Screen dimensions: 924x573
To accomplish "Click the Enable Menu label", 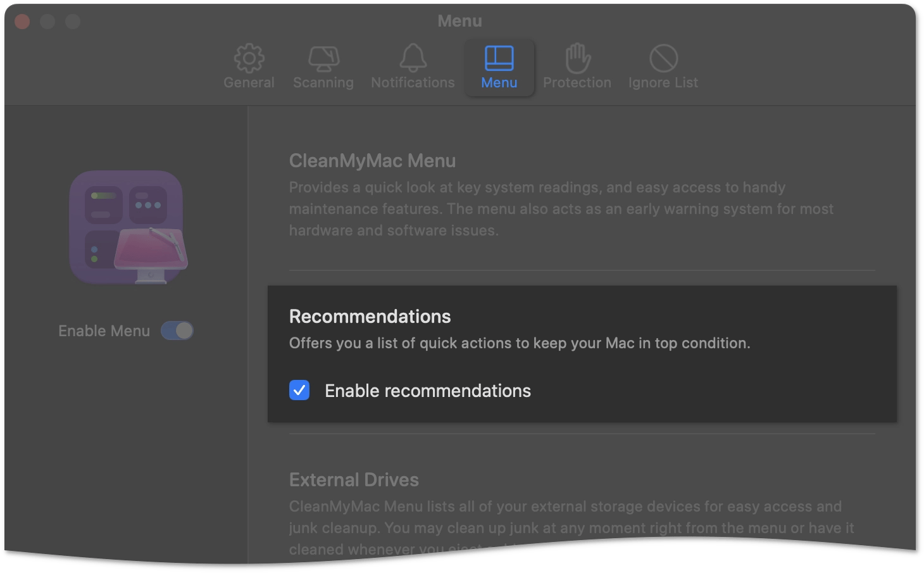I will point(104,331).
